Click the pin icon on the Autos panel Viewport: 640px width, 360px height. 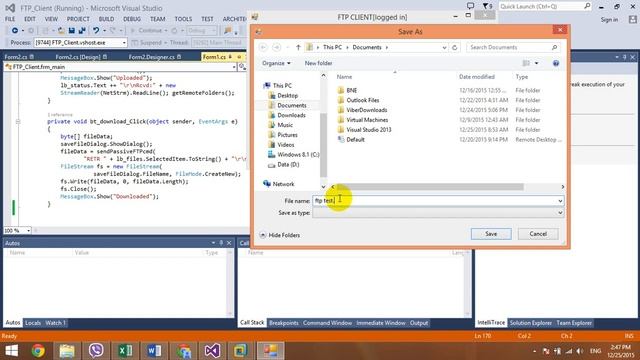click(x=221, y=243)
